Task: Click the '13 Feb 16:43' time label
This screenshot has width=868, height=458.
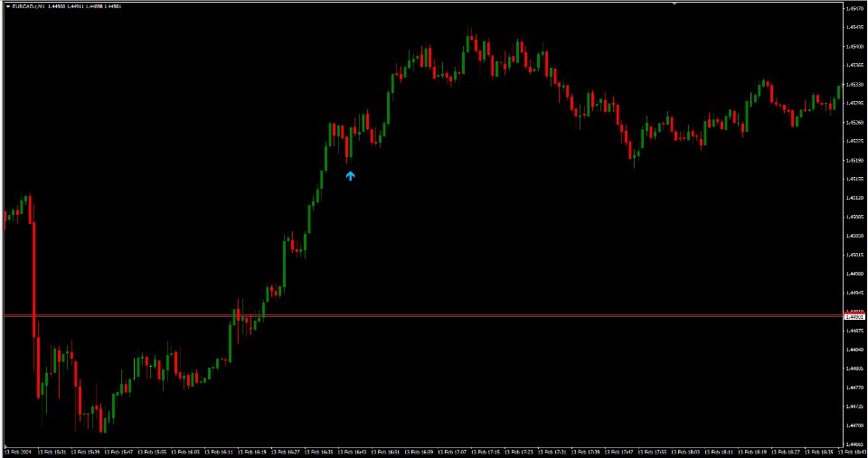Action: click(353, 452)
